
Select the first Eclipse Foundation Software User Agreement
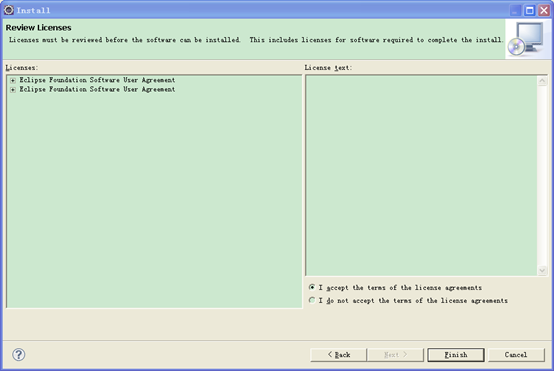97,80
